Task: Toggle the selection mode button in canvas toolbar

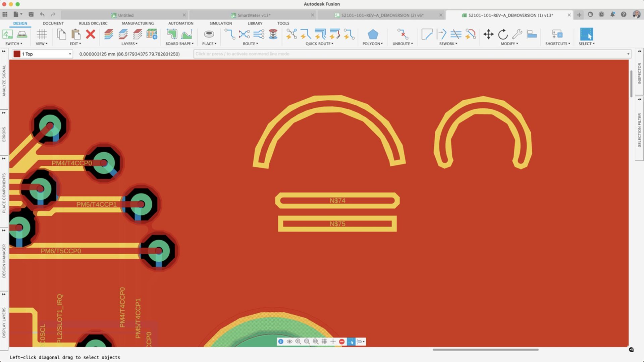Action: [x=351, y=342]
